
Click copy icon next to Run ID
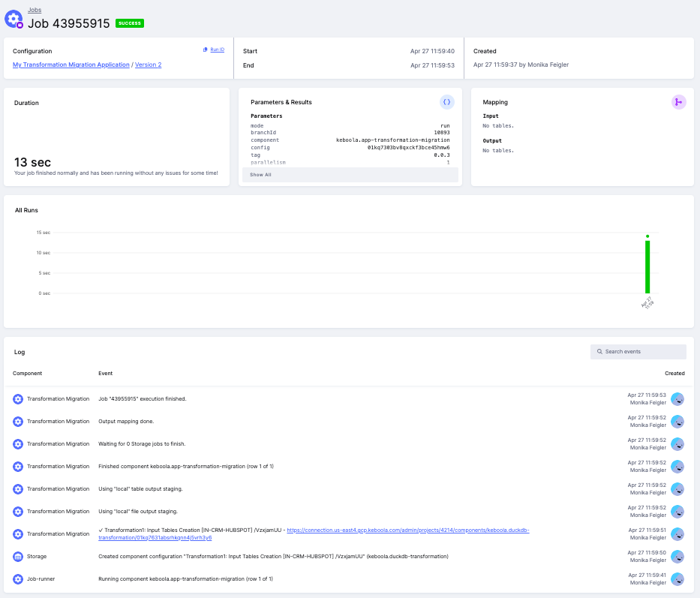point(206,50)
